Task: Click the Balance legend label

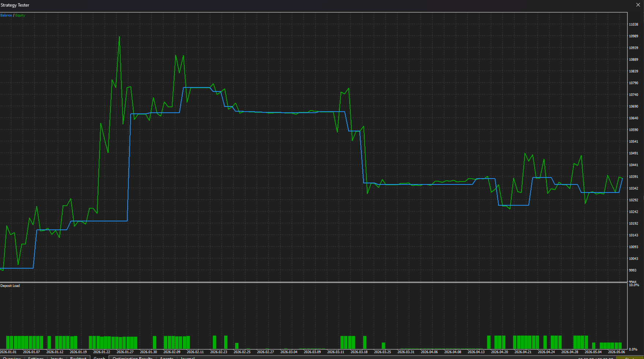Action: coord(6,15)
